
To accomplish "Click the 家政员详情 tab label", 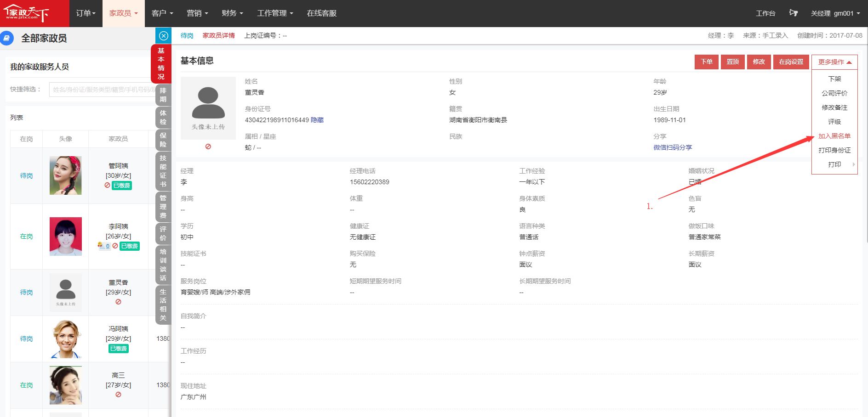I will point(219,35).
